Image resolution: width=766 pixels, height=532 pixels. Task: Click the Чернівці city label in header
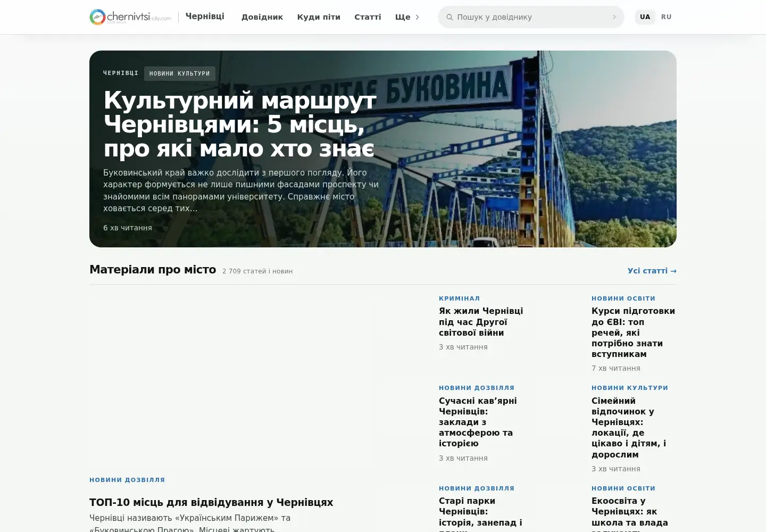(205, 16)
